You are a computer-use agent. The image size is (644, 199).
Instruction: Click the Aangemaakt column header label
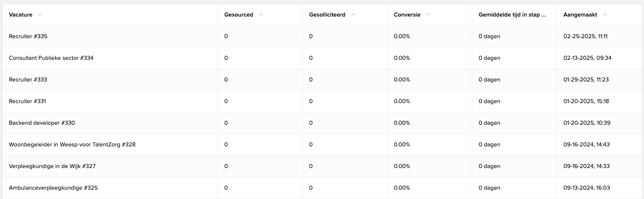(580, 15)
